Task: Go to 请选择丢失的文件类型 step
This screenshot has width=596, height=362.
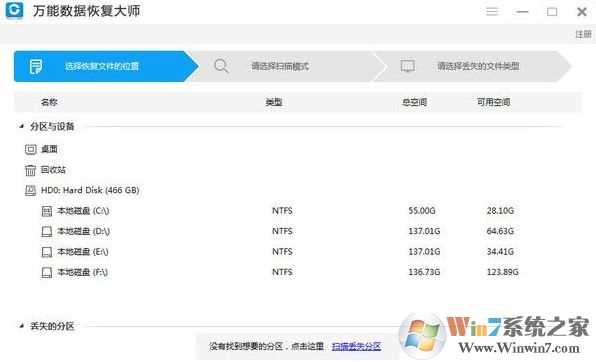Action: (473, 66)
